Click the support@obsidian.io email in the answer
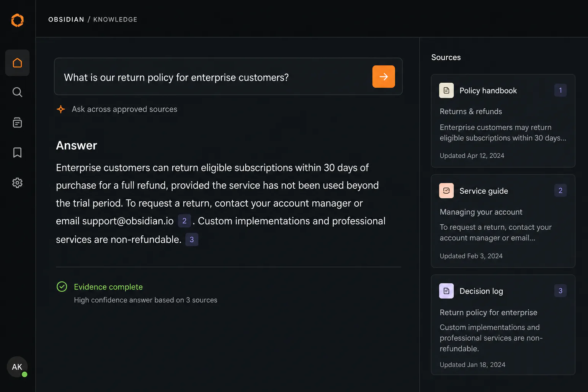Image resolution: width=588 pixels, height=392 pixels. coord(128,221)
